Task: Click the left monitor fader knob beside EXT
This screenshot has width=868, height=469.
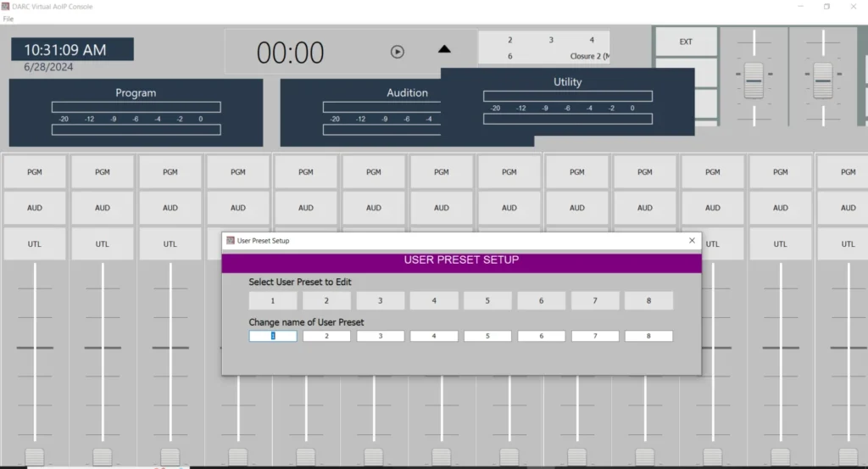Action: tap(754, 81)
